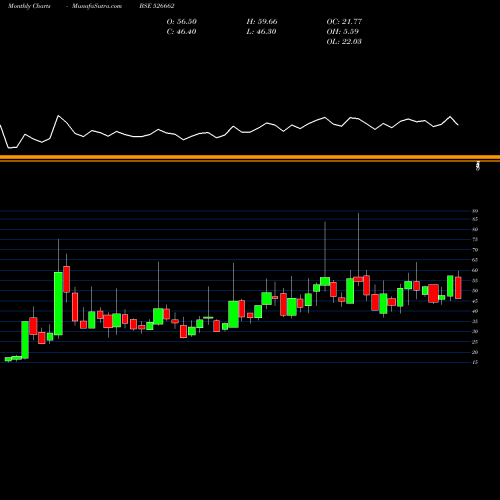Click the '85' price axis label

point(475,219)
